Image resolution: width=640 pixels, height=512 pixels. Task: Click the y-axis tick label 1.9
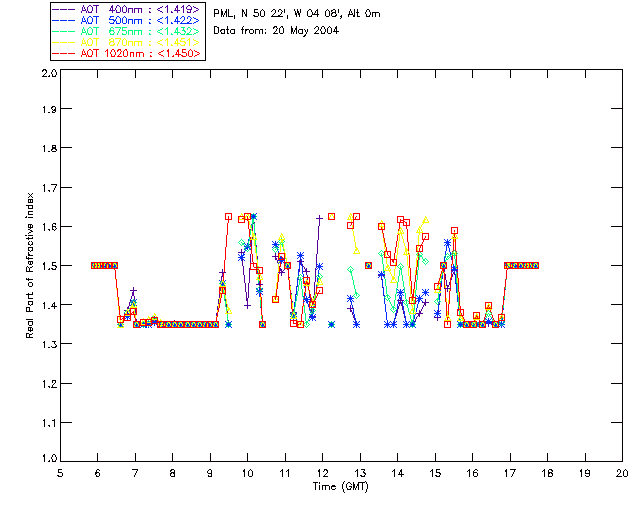click(49, 109)
